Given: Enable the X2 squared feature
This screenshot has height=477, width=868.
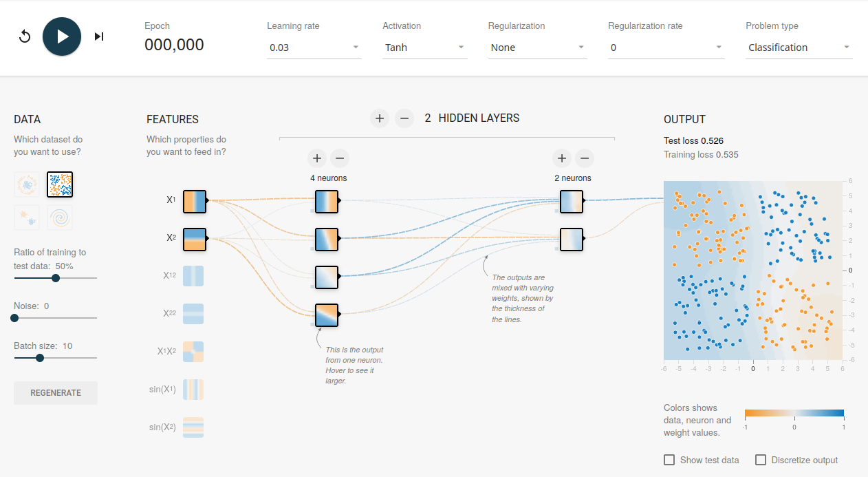Looking at the screenshot, I should 193,313.
